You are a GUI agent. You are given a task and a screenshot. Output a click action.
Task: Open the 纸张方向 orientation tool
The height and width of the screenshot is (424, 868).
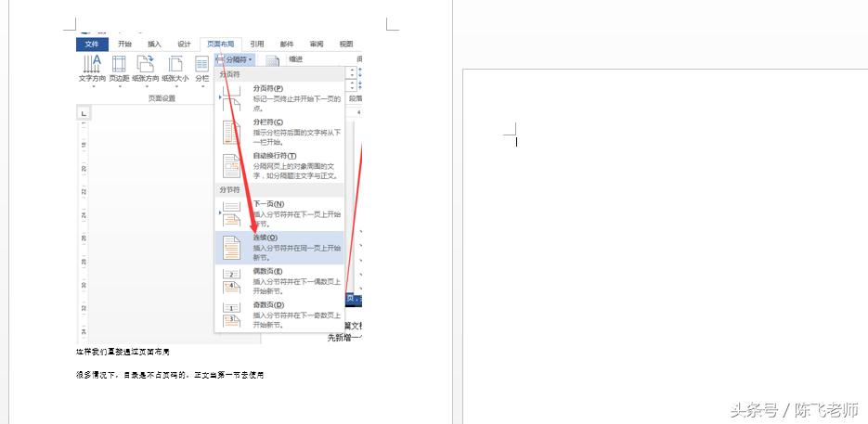point(146,70)
